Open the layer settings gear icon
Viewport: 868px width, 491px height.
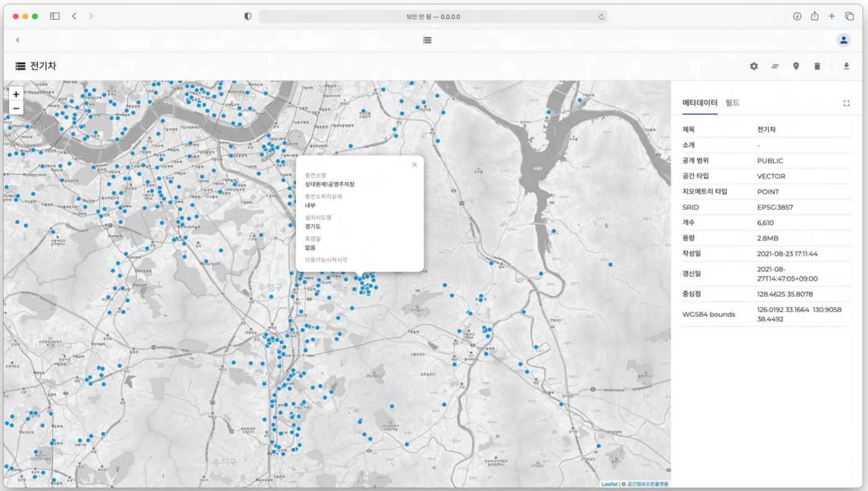point(753,66)
